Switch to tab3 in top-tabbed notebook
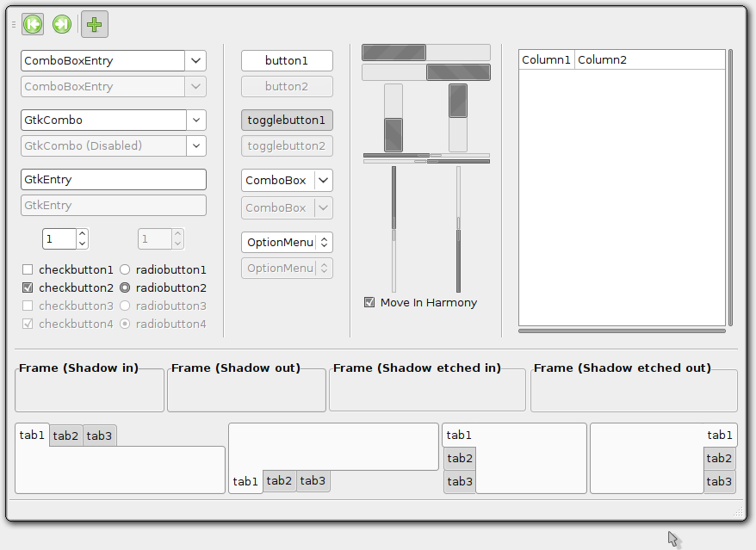Viewport: 756px width, 550px height. tap(99, 436)
